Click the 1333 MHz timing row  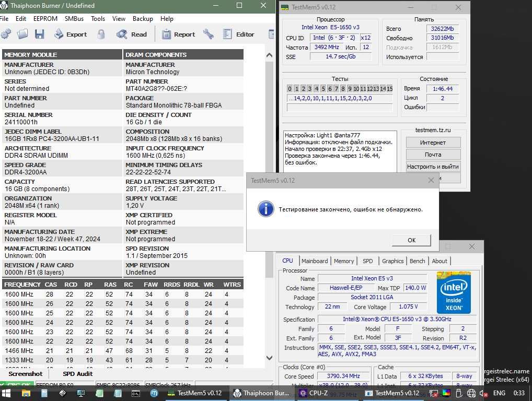pyautogui.click(x=123, y=360)
